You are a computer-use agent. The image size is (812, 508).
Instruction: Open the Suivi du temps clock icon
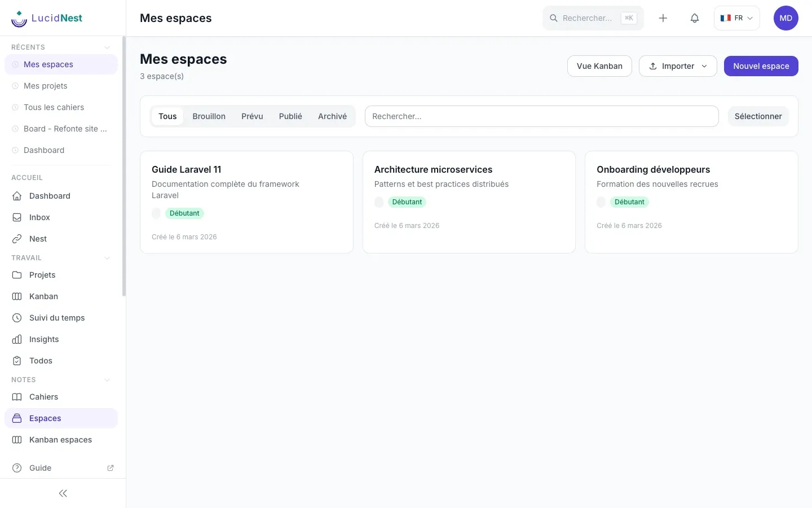tap(17, 318)
